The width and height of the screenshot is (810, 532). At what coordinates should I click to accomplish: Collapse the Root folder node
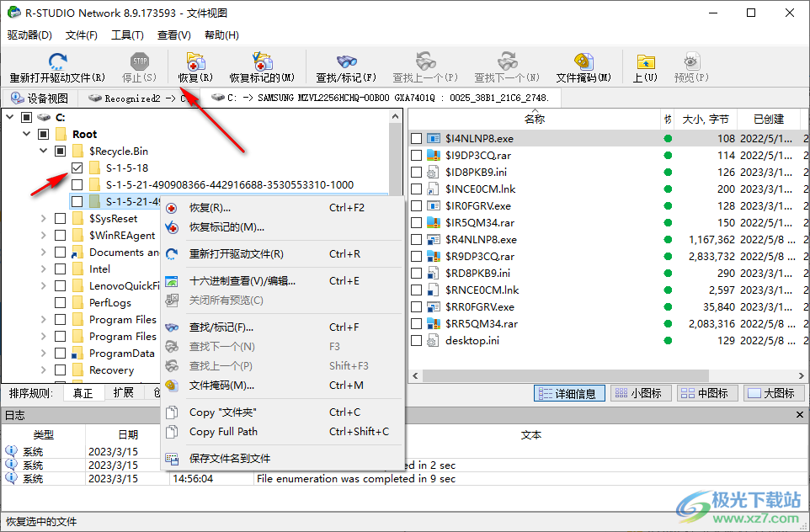27,135
